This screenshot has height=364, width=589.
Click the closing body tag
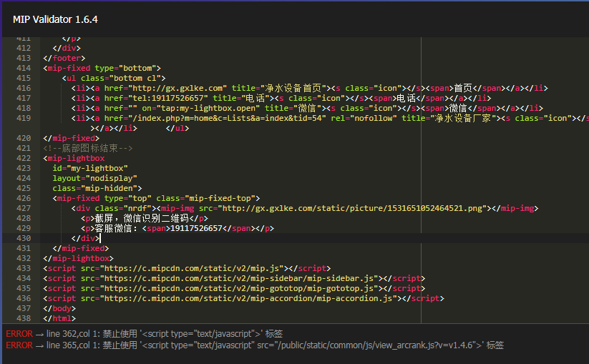pyautogui.click(x=59, y=308)
